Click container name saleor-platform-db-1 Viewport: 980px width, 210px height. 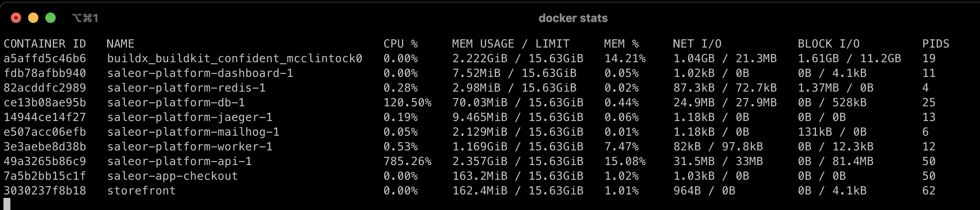point(176,102)
